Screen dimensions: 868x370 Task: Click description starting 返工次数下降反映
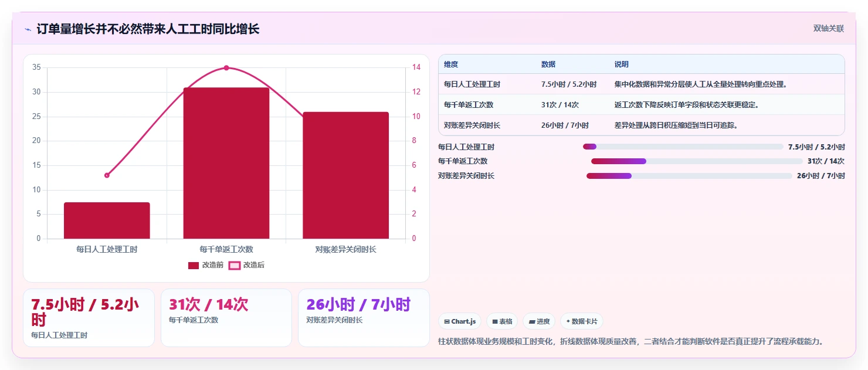point(687,105)
